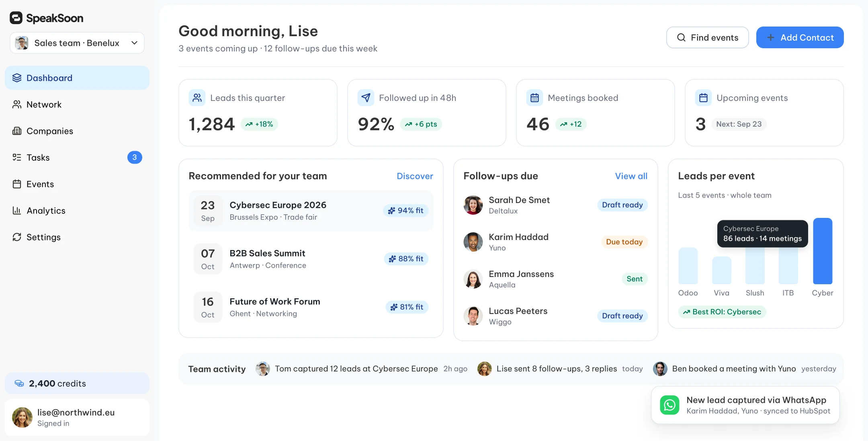Open the Cybersec Europe 2026 event row

pos(311,211)
